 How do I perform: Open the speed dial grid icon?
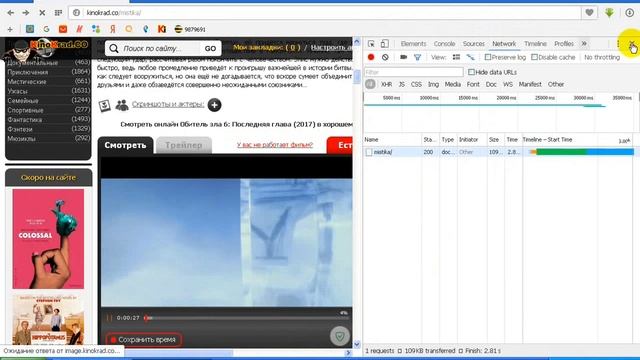(58, 13)
